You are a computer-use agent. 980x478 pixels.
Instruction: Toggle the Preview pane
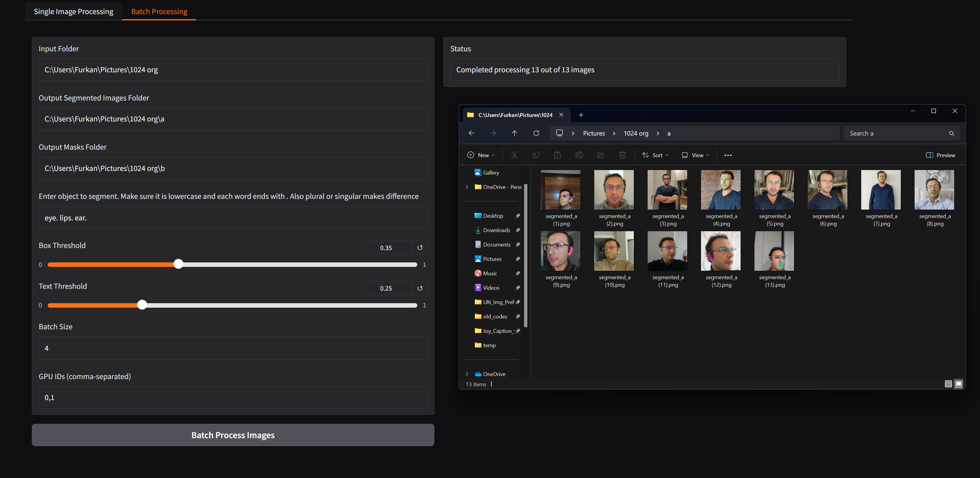click(940, 155)
